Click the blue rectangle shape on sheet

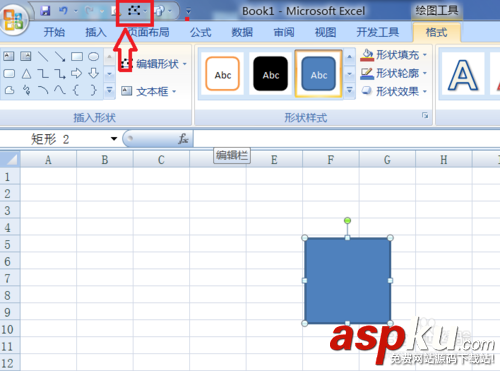tap(347, 280)
